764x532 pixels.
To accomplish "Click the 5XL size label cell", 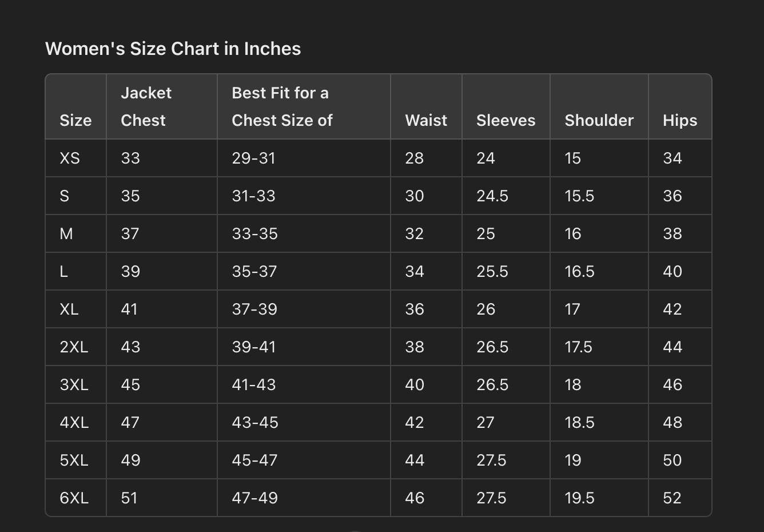I will [x=74, y=460].
